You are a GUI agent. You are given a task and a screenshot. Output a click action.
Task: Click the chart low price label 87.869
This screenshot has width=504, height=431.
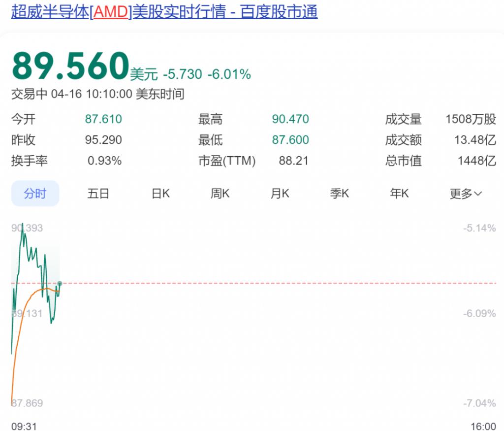(27, 403)
